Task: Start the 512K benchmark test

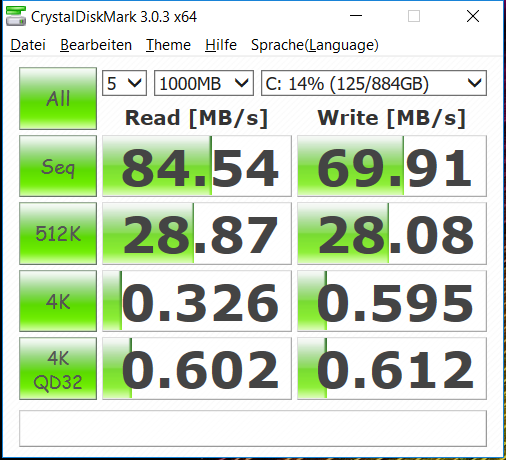Action: [x=58, y=233]
